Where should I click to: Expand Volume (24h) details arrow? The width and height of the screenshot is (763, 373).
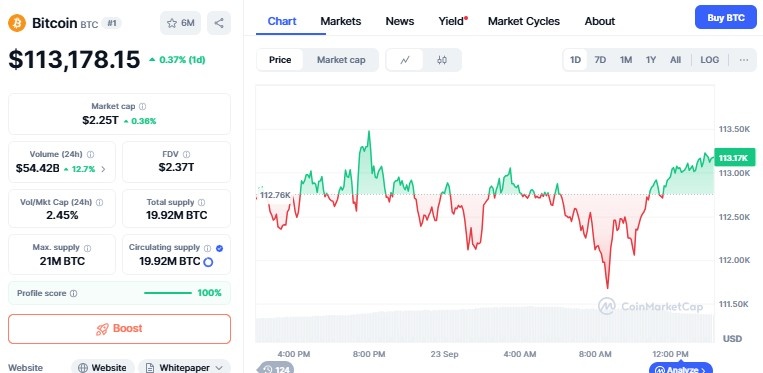point(103,169)
